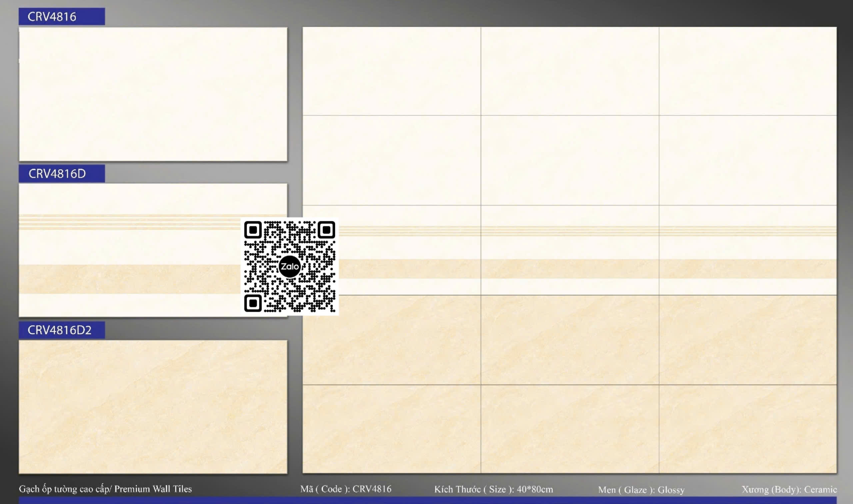This screenshot has height=504, width=853.
Task: Click top-right cream tile in wall layout
Action: [748, 71]
